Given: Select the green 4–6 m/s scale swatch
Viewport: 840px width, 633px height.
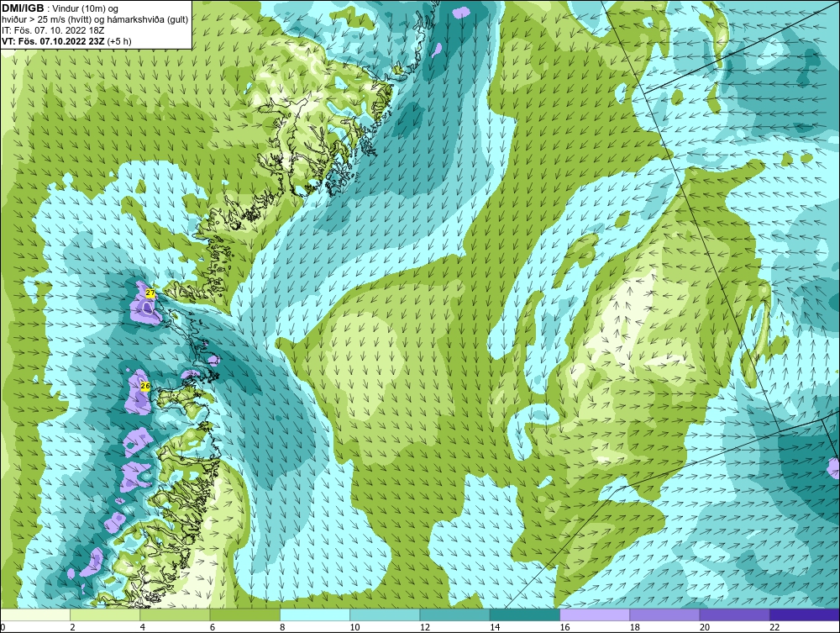Looking at the screenshot, I should coord(176,615).
